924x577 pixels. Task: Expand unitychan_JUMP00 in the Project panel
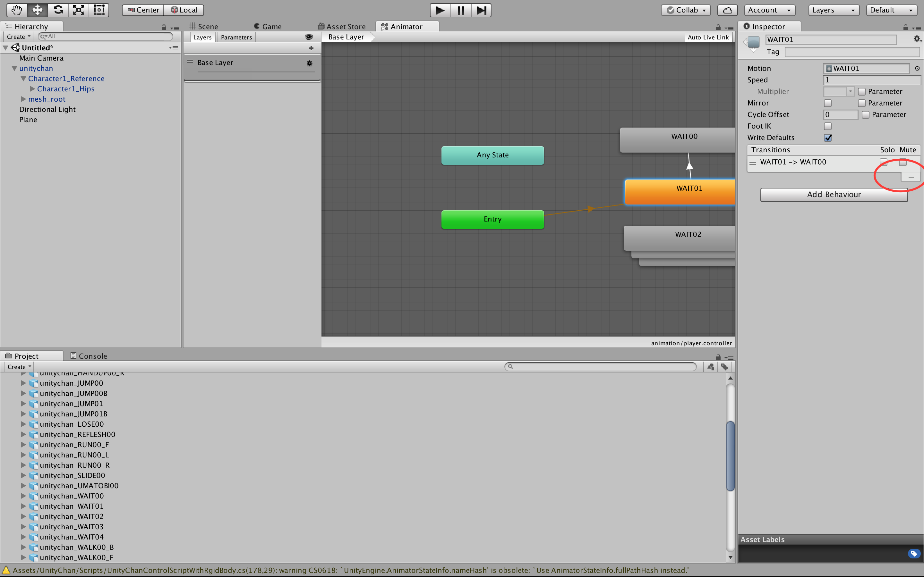click(23, 383)
